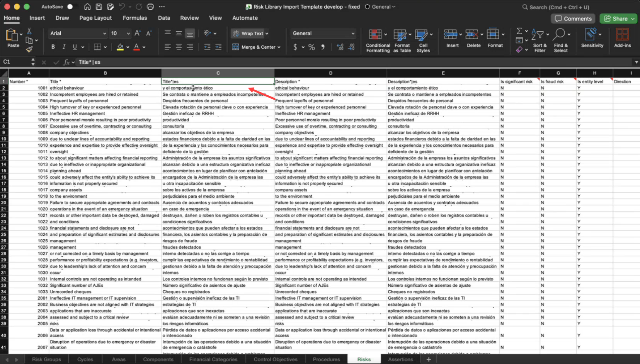Open the borders dropdown
Screen dimensions: 640x364
(x=106, y=47)
